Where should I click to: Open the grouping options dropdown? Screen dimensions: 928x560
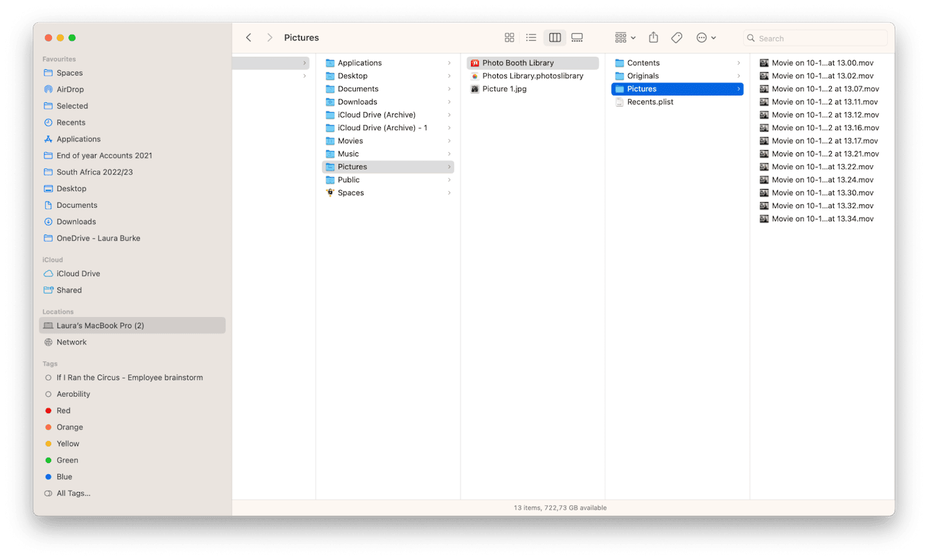(624, 37)
